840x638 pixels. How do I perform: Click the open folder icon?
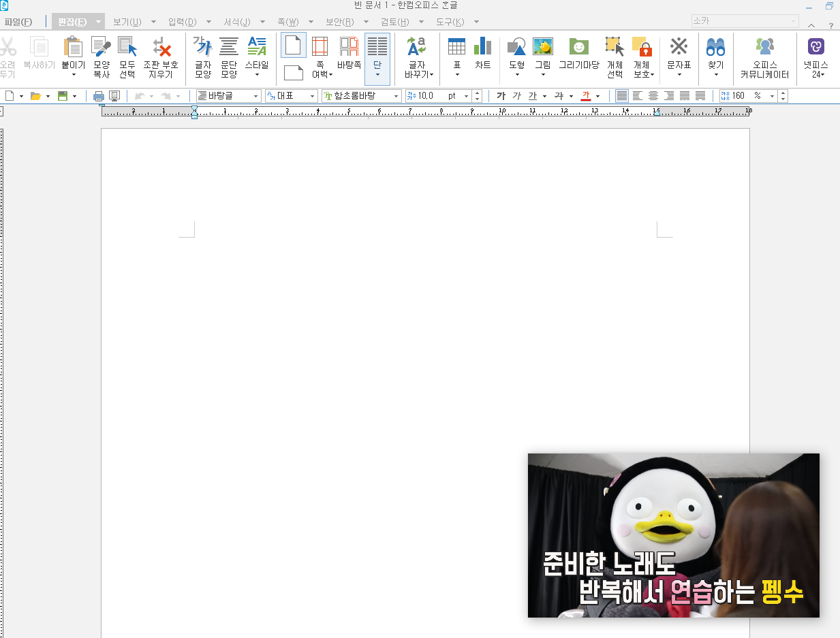click(x=35, y=96)
